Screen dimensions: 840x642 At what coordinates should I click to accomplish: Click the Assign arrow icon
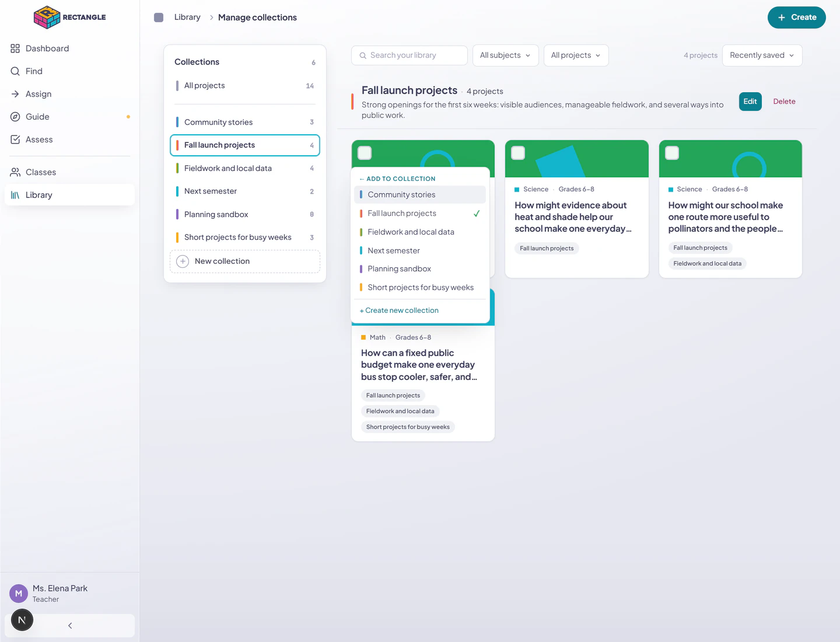pos(15,94)
